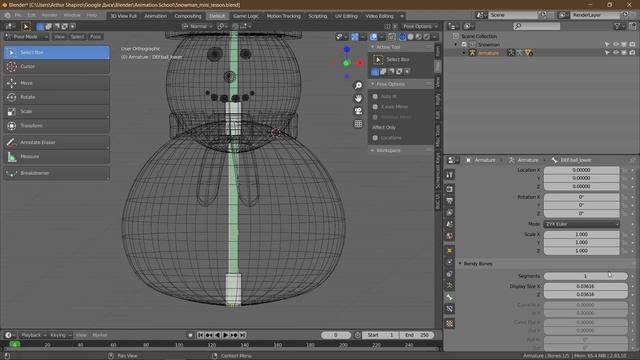This screenshot has width=640, height=360.
Task: Enable the X-Axis Mirror checkbox
Action: pos(375,107)
